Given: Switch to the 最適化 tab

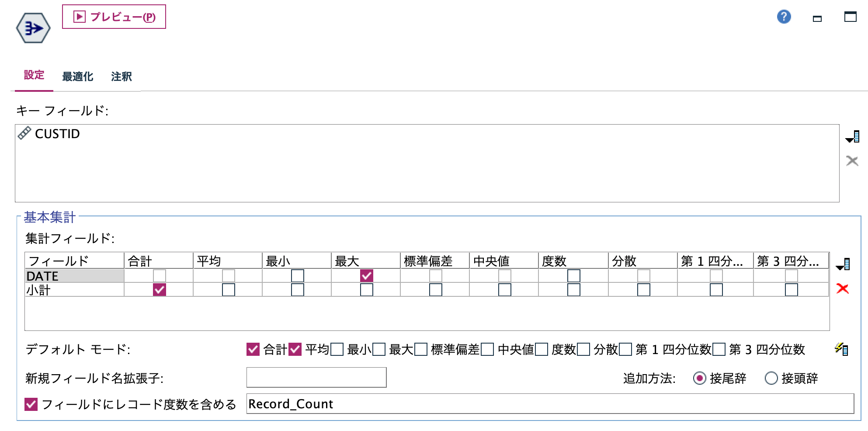Looking at the screenshot, I should click(x=77, y=76).
